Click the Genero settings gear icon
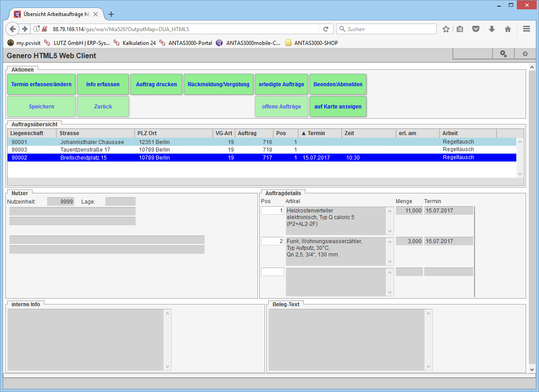539x392 pixels. pos(503,54)
